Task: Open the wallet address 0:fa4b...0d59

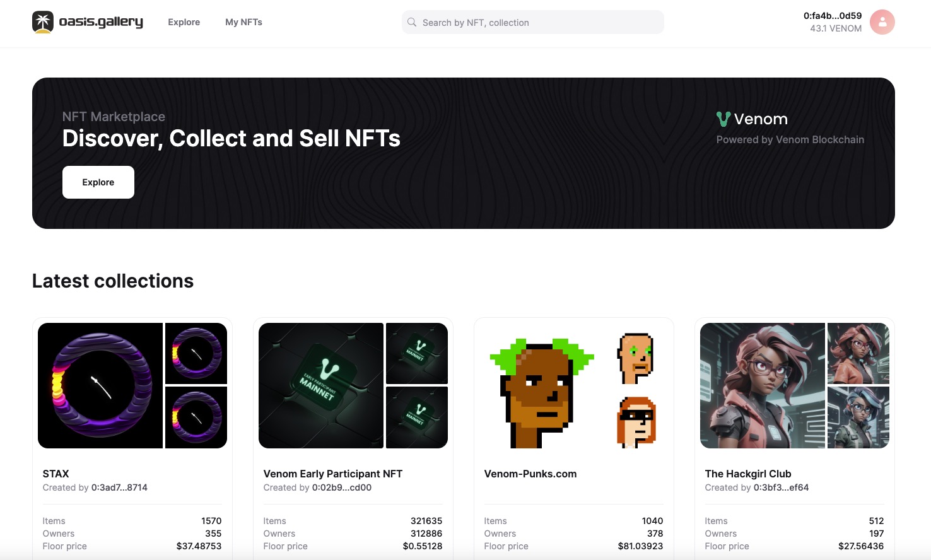Action: 832,16
